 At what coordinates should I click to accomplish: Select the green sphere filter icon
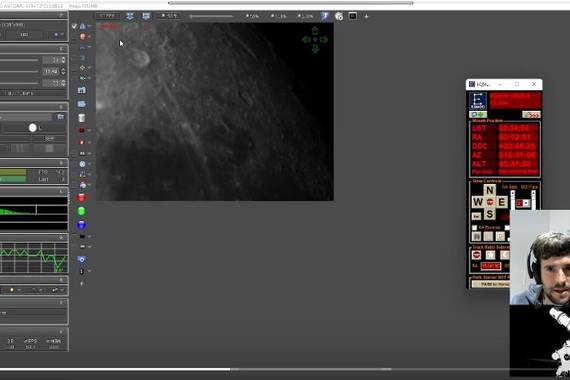point(82,211)
